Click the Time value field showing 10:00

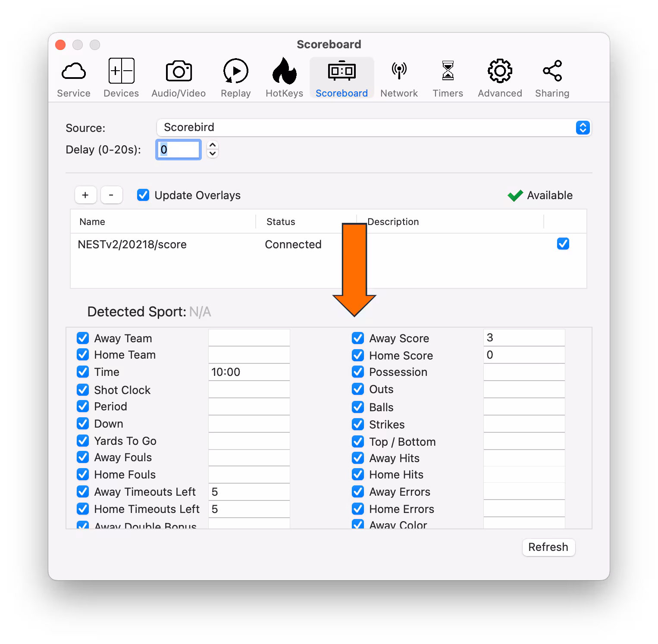point(249,372)
